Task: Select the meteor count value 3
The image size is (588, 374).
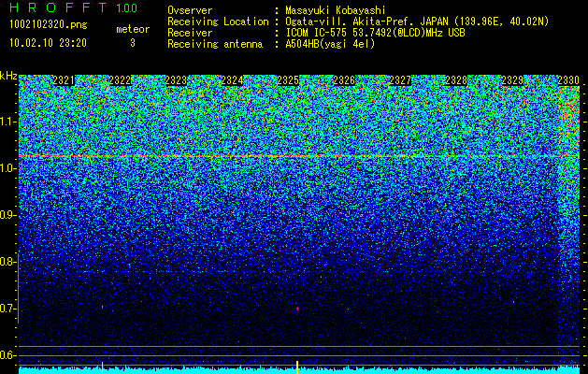Action: (x=133, y=43)
